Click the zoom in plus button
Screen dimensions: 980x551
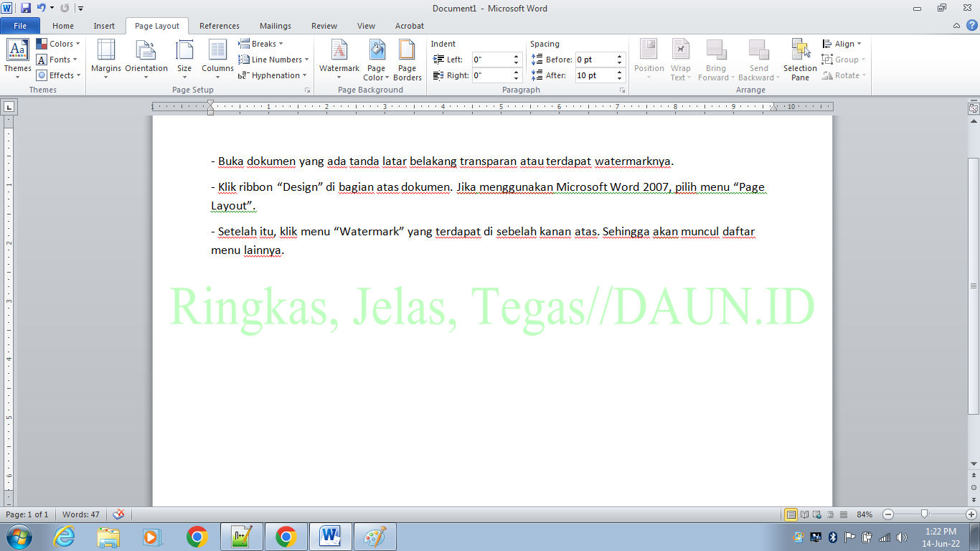point(971,514)
